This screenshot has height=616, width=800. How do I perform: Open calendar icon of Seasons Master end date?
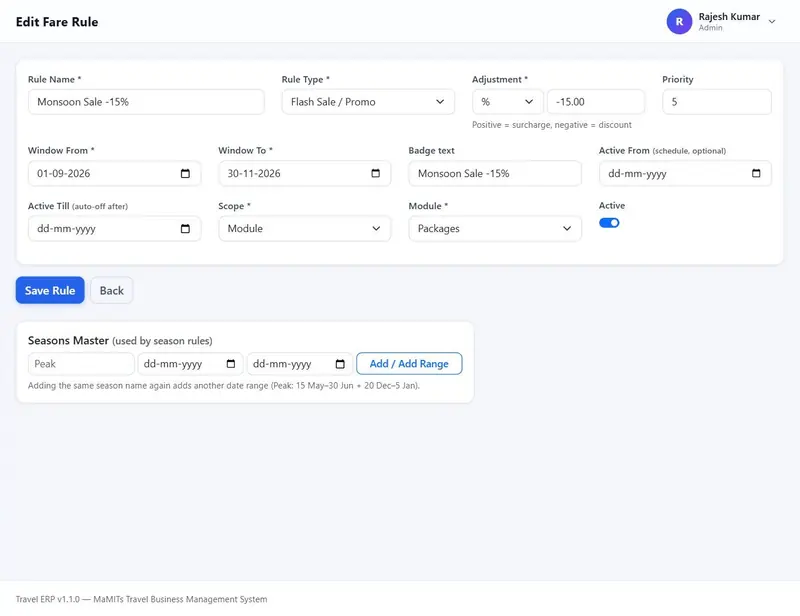pos(340,364)
